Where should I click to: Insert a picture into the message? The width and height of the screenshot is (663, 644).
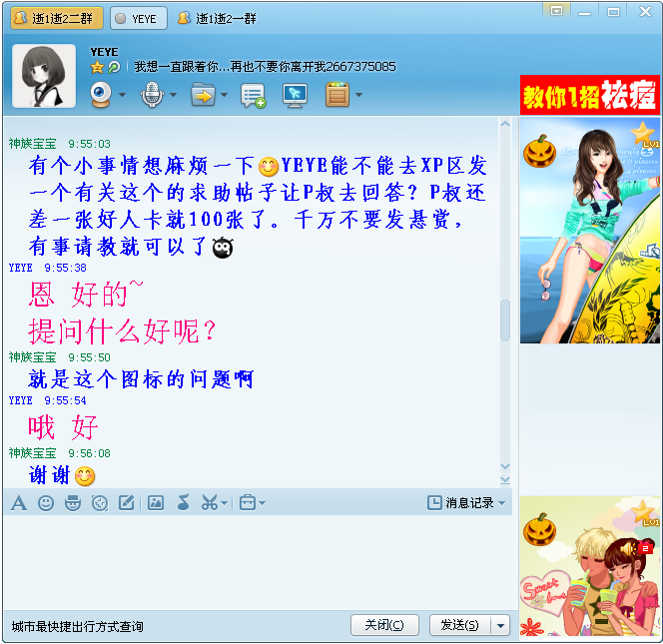point(156,503)
